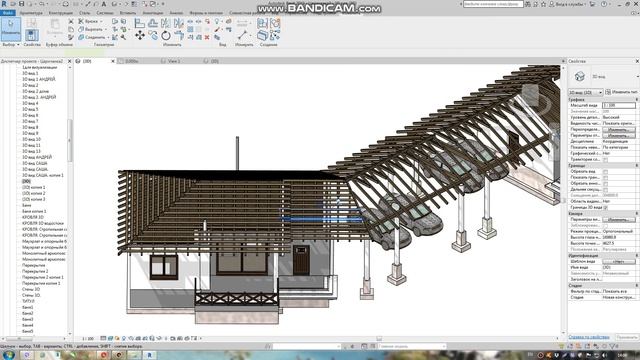Open the Выбор panel dropdown under Modify

click(11, 44)
